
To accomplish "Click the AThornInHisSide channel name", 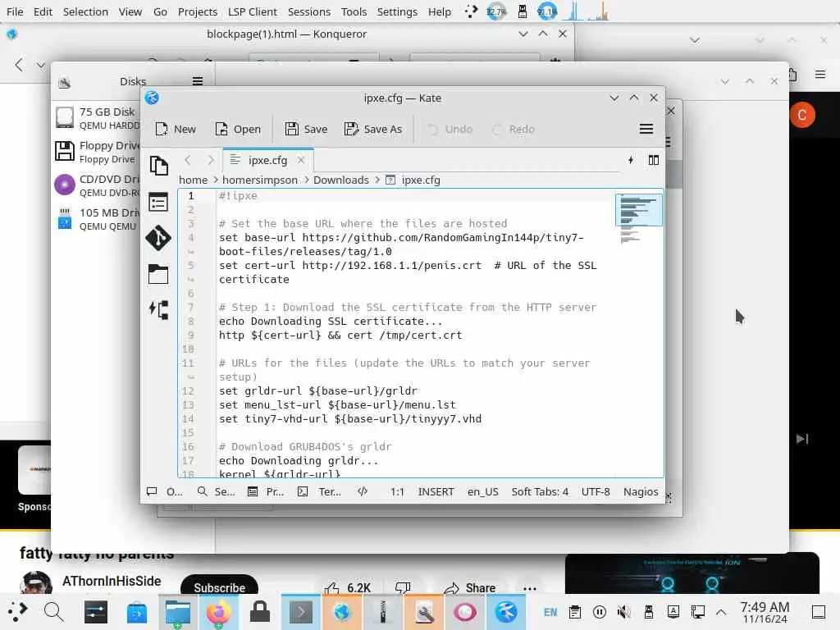I will click(x=112, y=582).
